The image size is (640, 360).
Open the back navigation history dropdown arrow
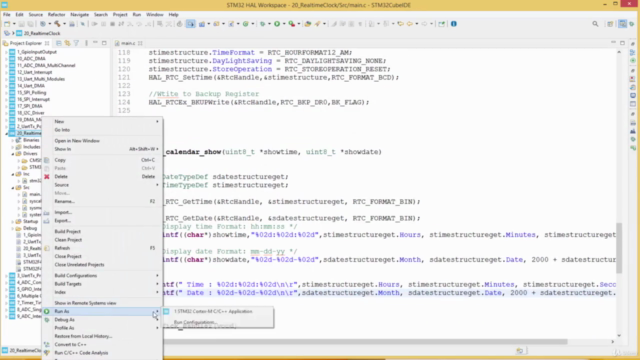click(x=416, y=24)
